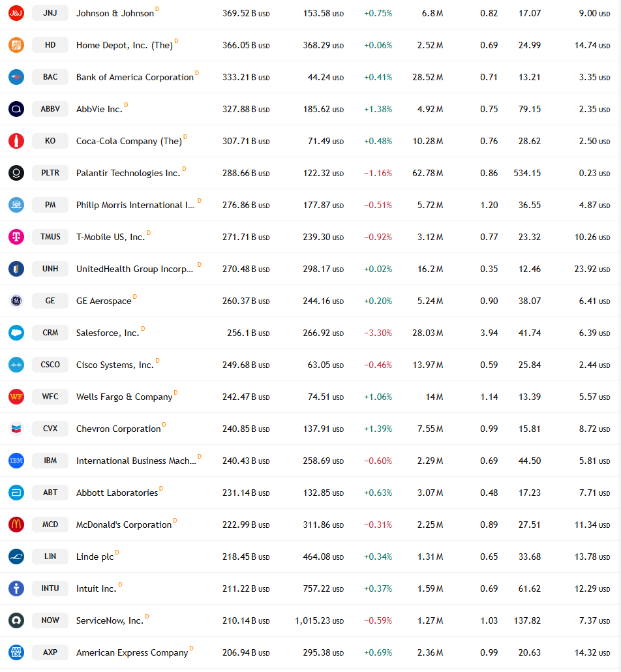621x672 pixels.
Task: Click the McDonald's golden arches icon
Action: [16, 525]
